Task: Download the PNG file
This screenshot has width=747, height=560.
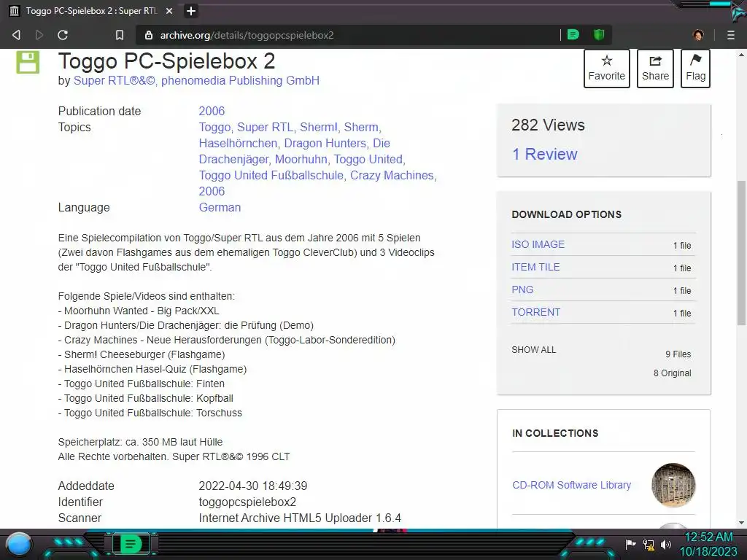Action: point(522,289)
